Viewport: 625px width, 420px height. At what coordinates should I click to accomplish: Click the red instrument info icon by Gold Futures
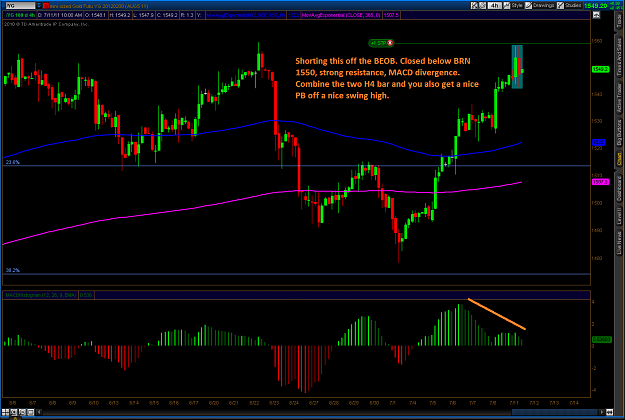click(x=46, y=6)
